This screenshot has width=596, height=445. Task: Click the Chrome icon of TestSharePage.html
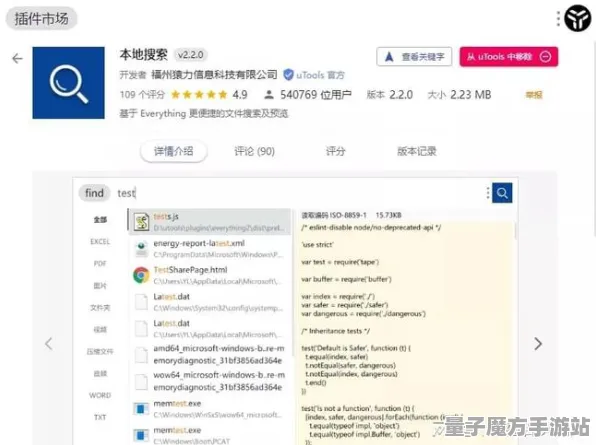(141, 275)
